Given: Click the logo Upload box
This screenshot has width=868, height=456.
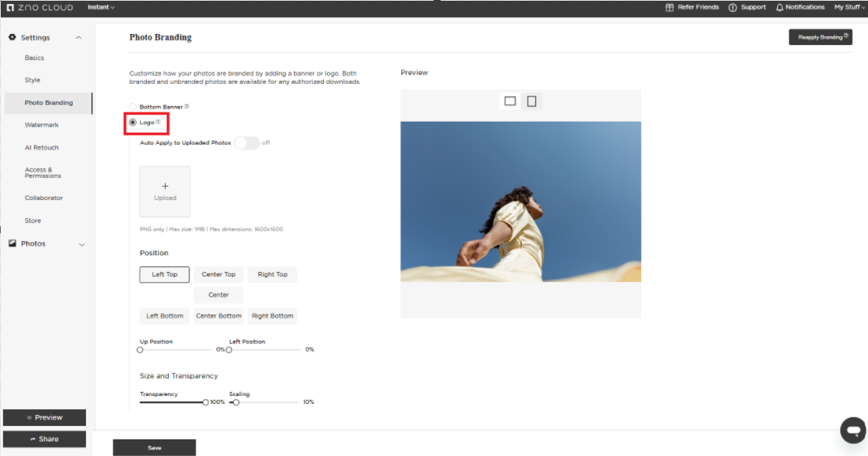Looking at the screenshot, I should pyautogui.click(x=165, y=191).
